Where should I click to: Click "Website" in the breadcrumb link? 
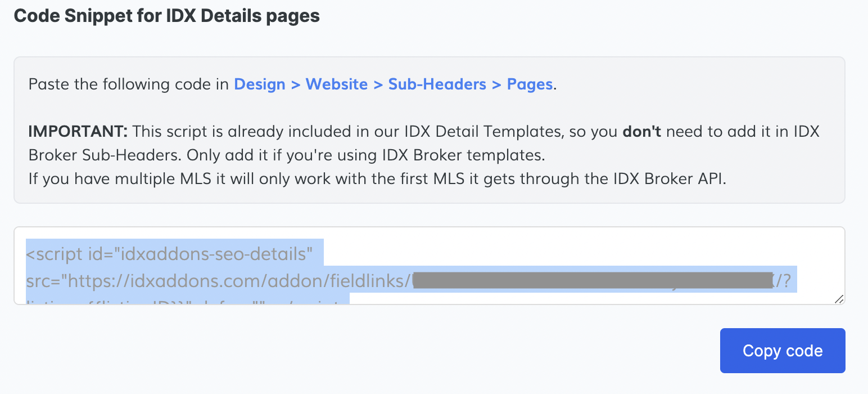point(336,84)
